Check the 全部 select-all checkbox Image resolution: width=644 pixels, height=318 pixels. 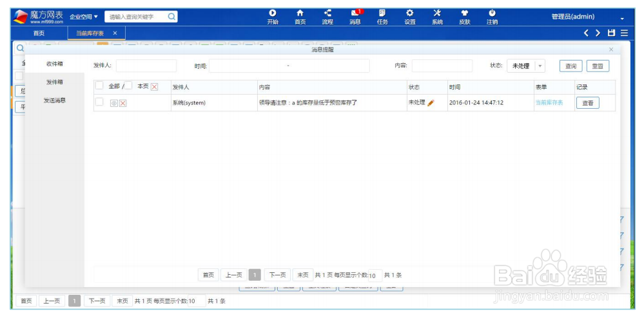99,86
